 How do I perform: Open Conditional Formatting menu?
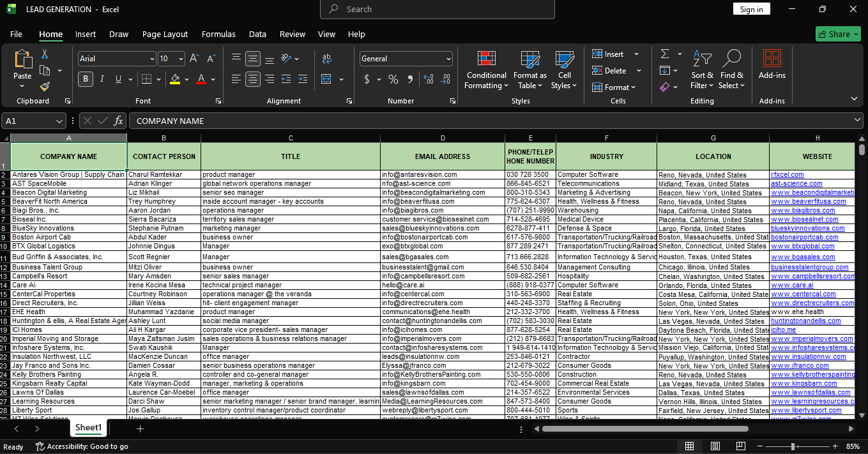[486, 70]
